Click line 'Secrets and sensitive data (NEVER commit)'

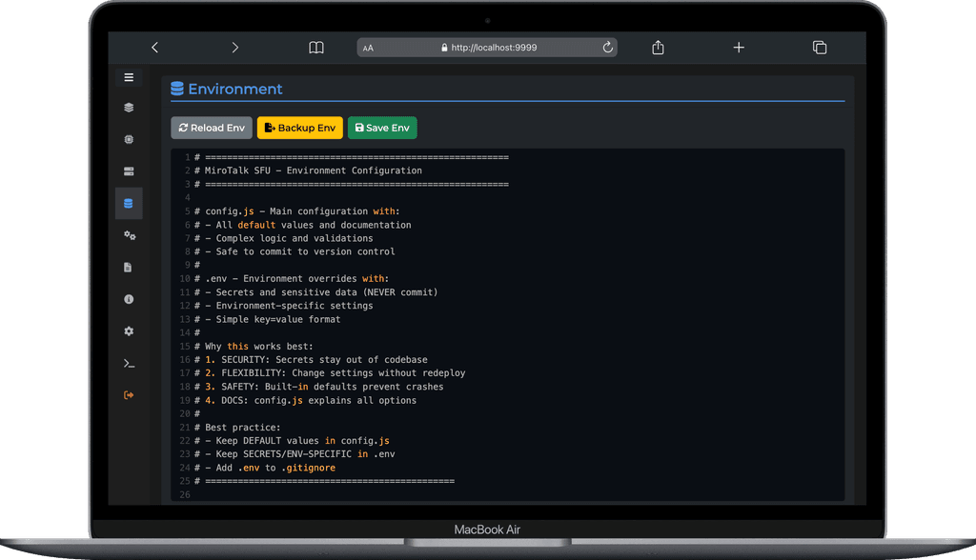pos(327,292)
